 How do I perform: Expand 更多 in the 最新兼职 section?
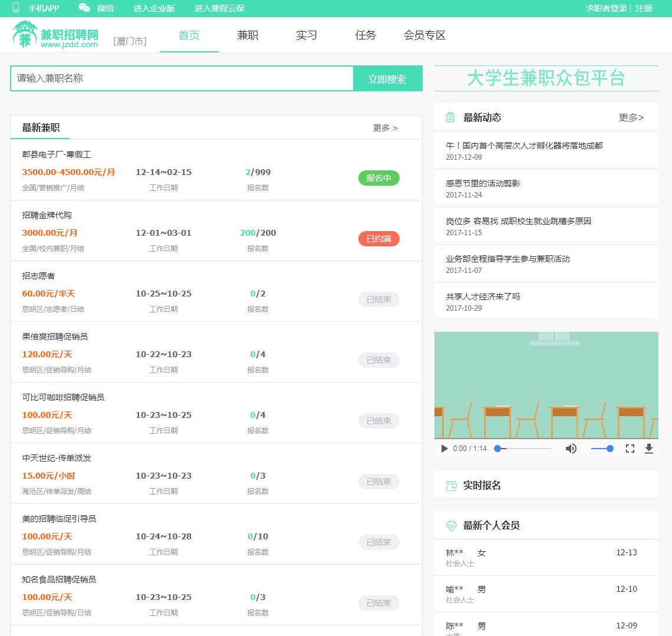[385, 128]
